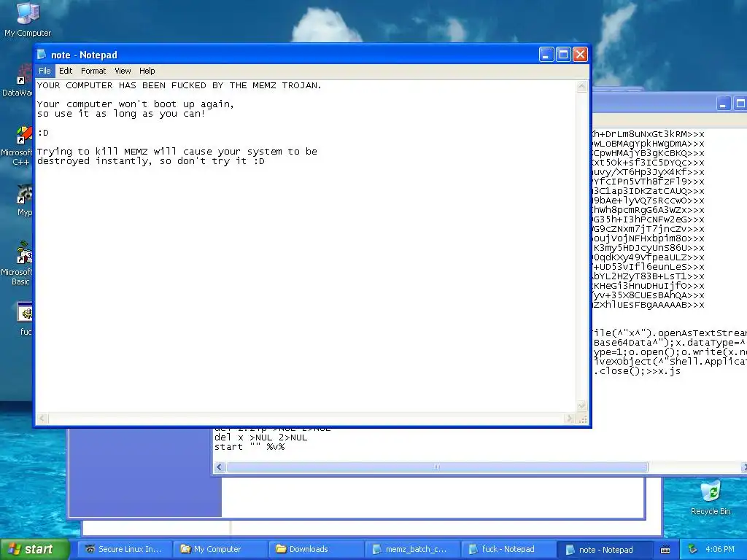Switch to Downloads taskbar item
This screenshot has height=560, width=747.
coord(316,549)
